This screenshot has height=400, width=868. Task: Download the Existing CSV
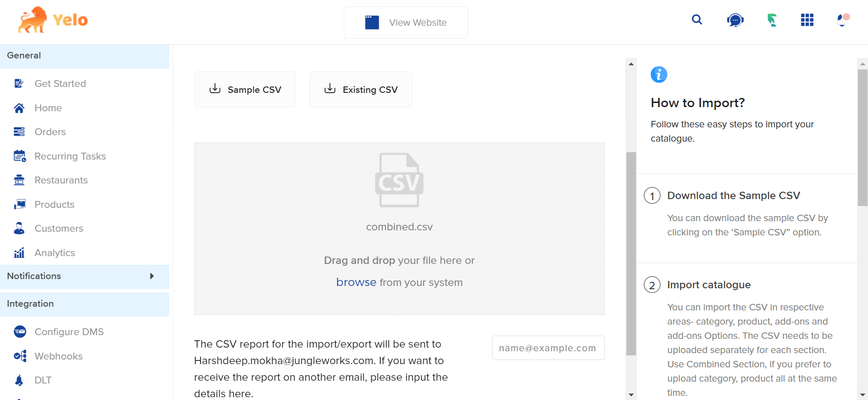point(361,90)
